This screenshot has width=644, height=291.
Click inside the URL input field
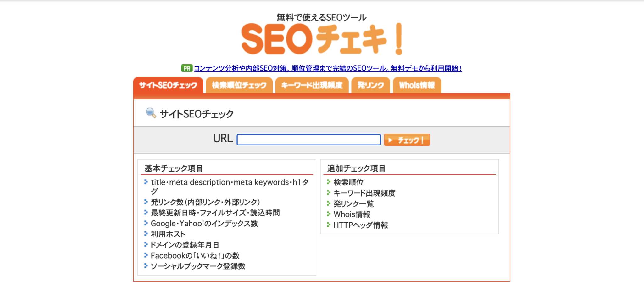pyautogui.click(x=308, y=140)
